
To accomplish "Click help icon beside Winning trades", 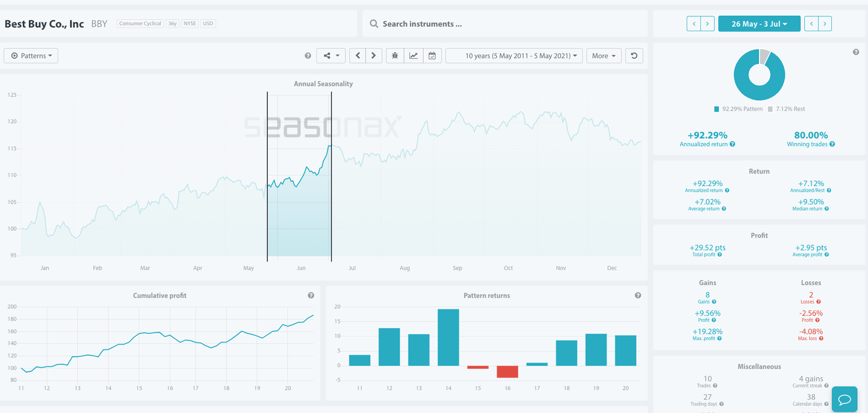I will (x=832, y=144).
